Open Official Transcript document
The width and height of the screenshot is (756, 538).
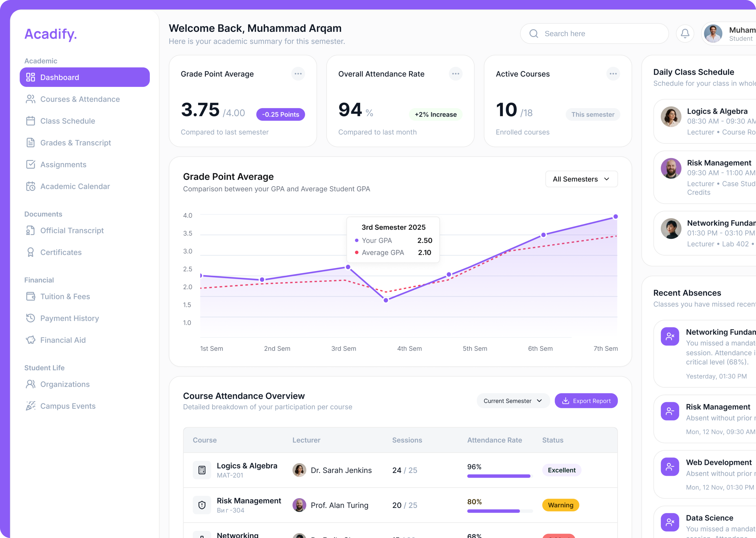click(85, 231)
